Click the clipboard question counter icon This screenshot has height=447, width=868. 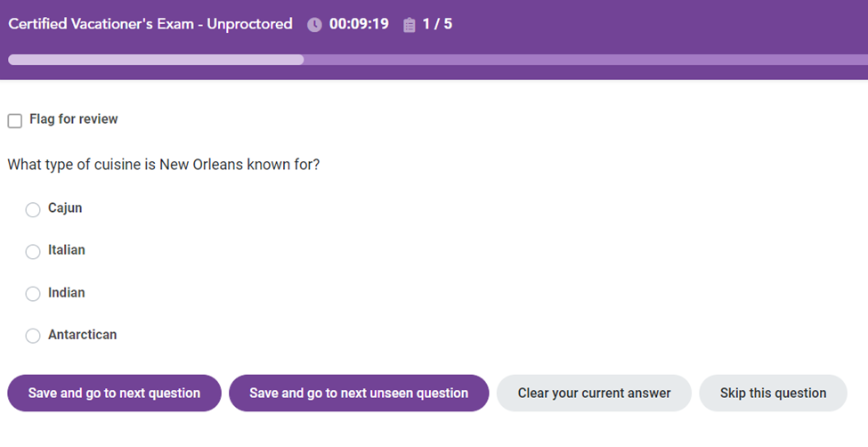(x=410, y=25)
